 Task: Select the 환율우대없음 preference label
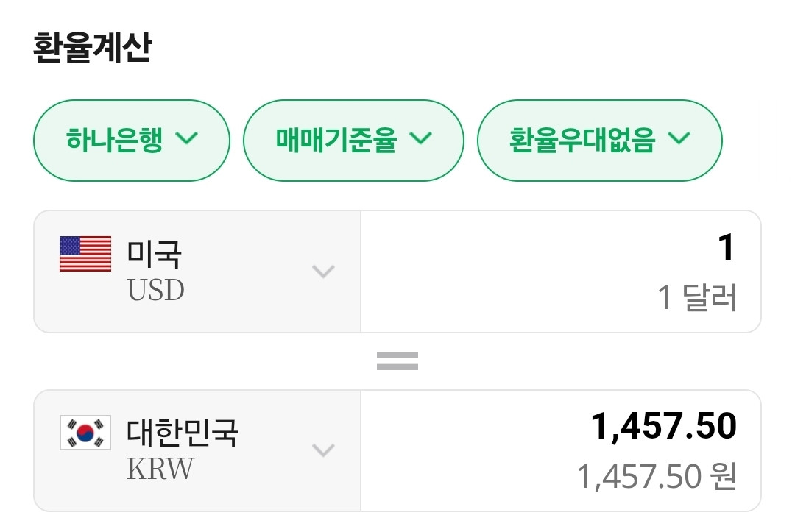[x=582, y=139]
